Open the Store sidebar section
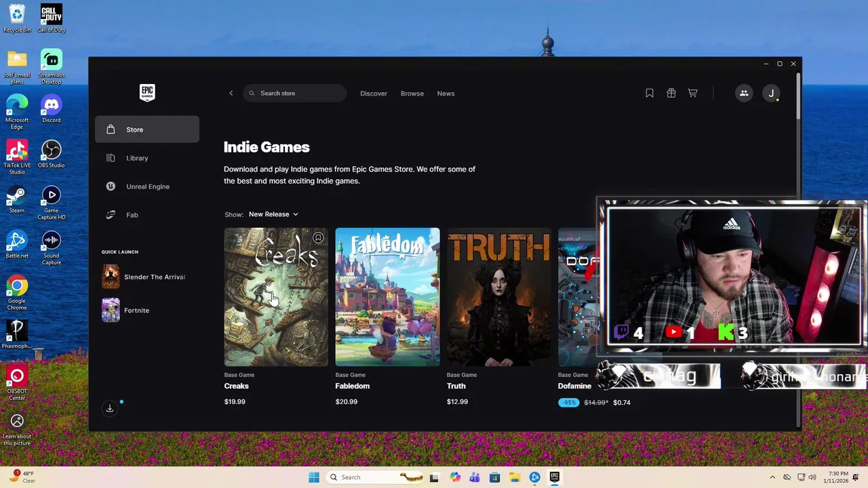This screenshot has width=868, height=488. [147, 129]
